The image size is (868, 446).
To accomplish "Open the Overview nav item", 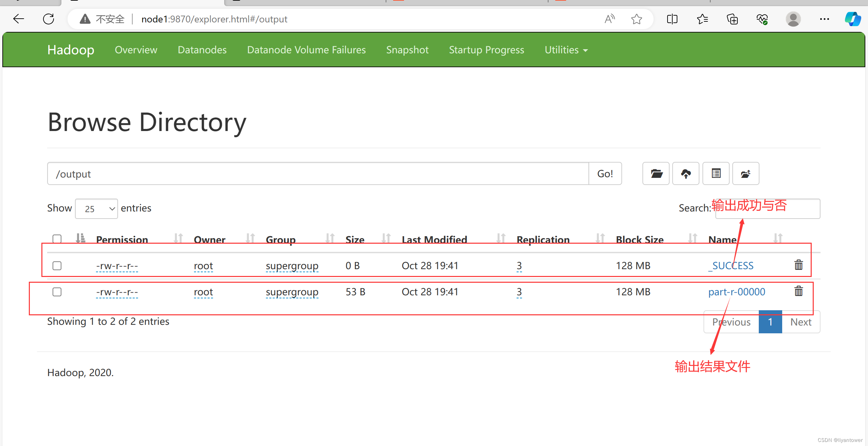I will click(x=136, y=50).
